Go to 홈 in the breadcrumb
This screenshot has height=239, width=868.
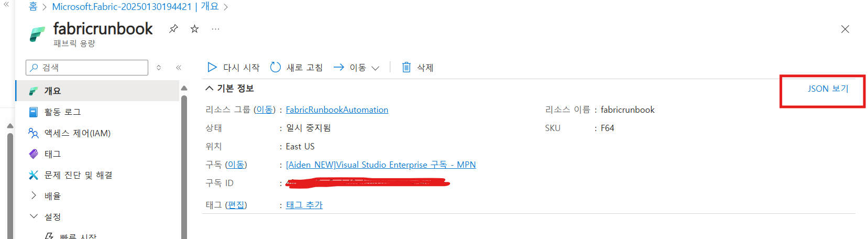(x=33, y=7)
